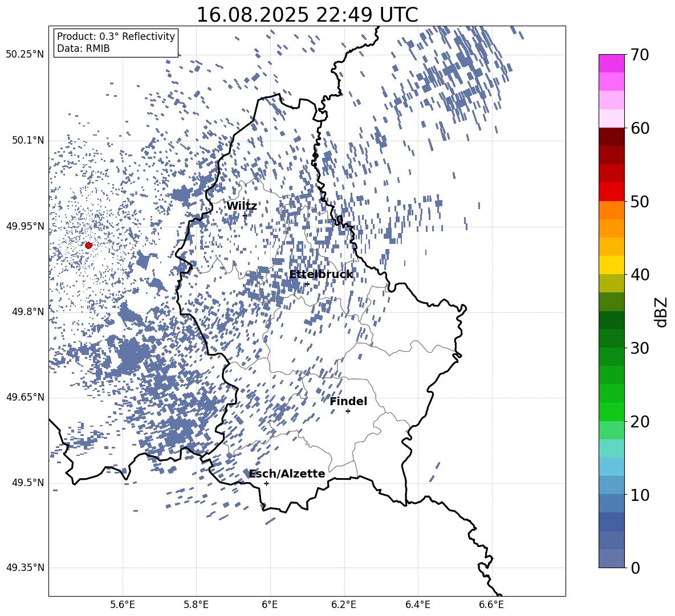Click the 6.2°E longitude tick label
Image resolution: width=675 pixels, height=616 pixels.
(x=344, y=605)
